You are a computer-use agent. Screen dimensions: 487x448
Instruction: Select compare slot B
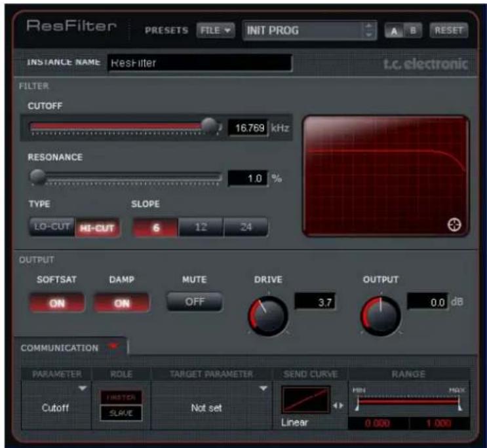pyautogui.click(x=412, y=30)
